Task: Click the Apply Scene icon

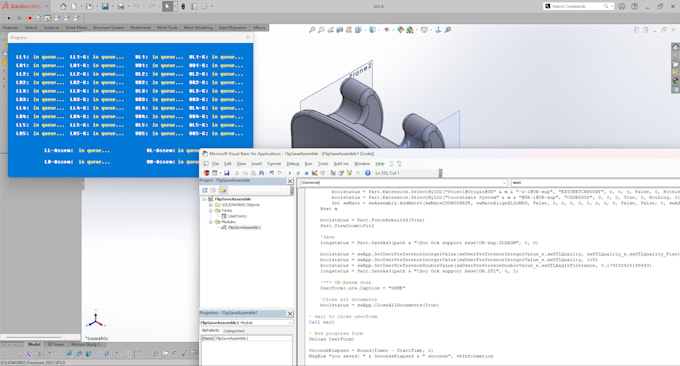Action: coord(410,30)
